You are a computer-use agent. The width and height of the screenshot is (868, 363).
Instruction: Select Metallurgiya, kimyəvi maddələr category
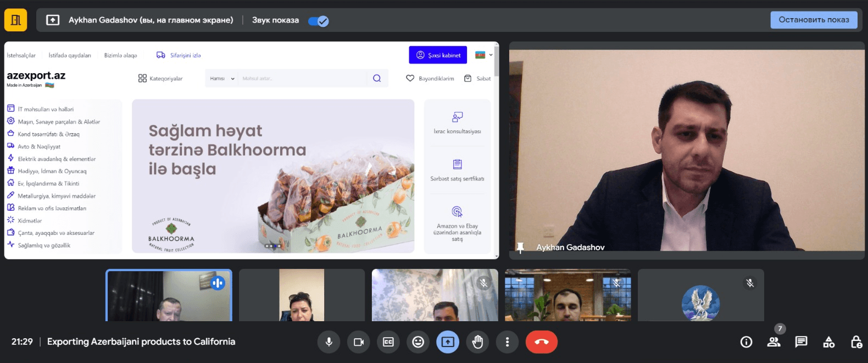point(51,196)
